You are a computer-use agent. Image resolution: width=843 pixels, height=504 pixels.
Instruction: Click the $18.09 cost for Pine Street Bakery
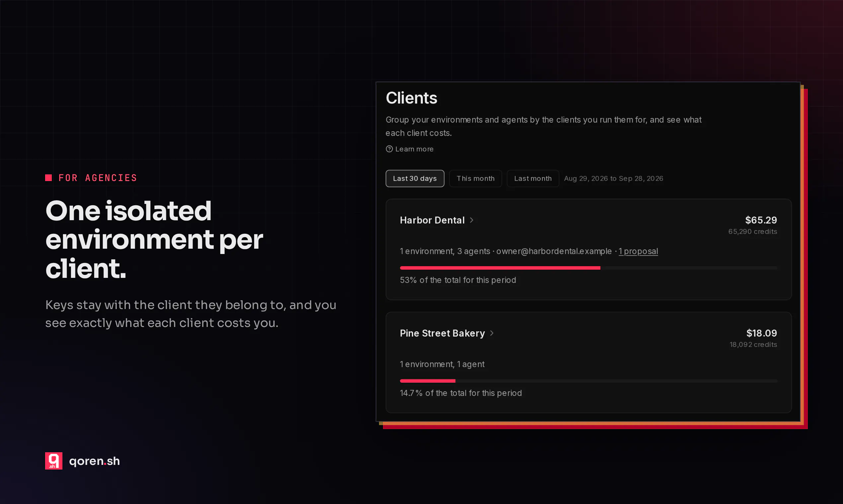click(761, 333)
